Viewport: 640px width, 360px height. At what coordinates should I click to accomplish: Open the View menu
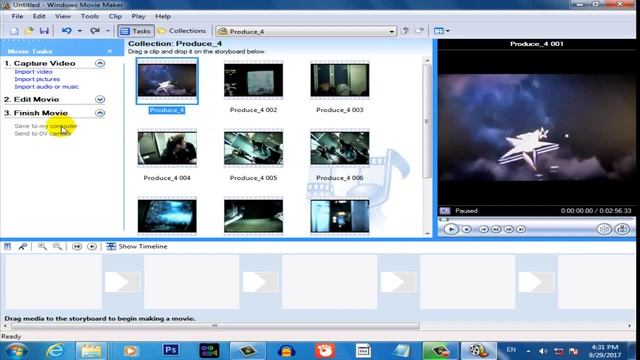[x=63, y=16]
